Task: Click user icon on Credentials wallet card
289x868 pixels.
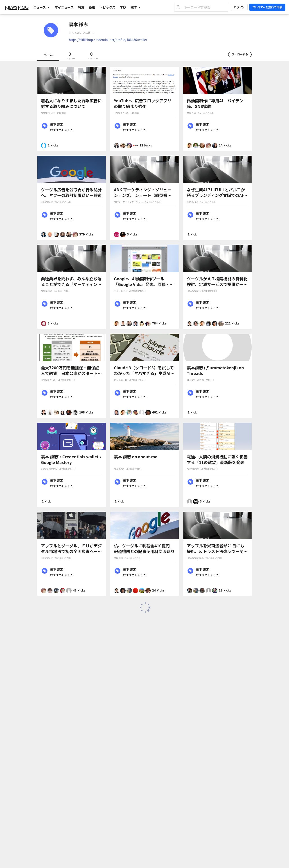Action: (x=44, y=482)
